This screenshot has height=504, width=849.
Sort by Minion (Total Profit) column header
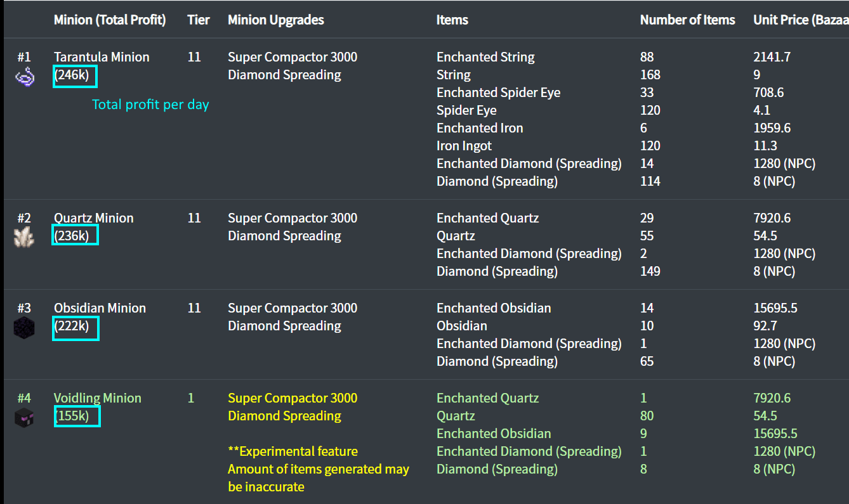click(110, 20)
